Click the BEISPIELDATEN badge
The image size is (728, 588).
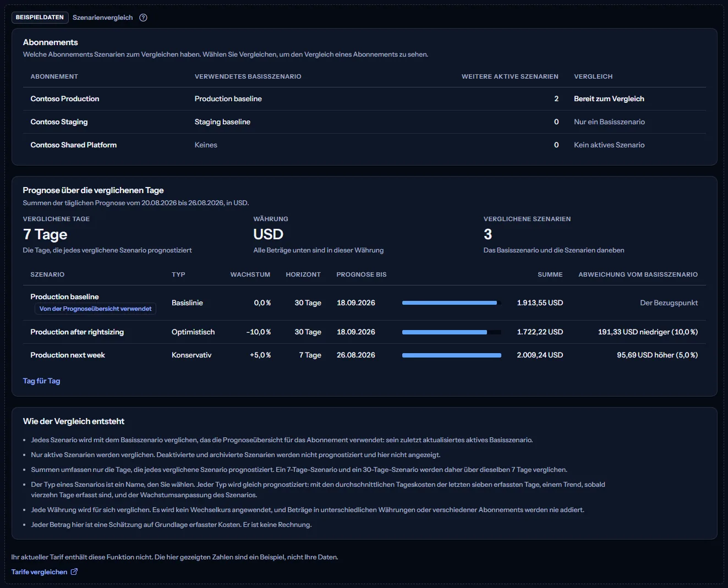coord(40,18)
